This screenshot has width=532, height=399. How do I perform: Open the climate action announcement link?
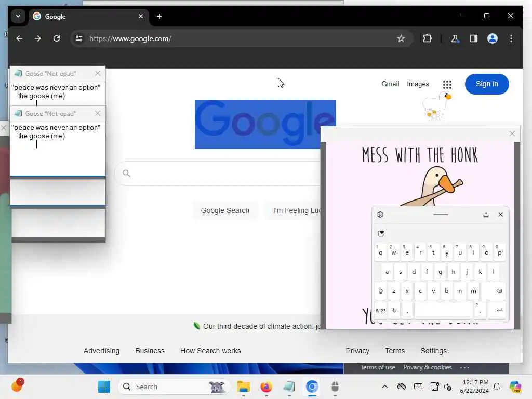(261, 326)
